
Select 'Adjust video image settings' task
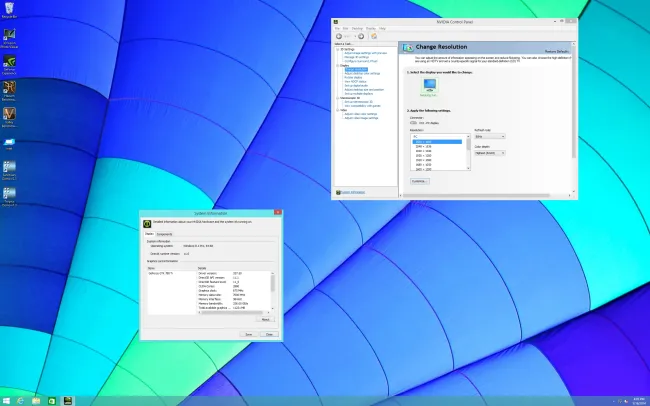pyautogui.click(x=361, y=118)
